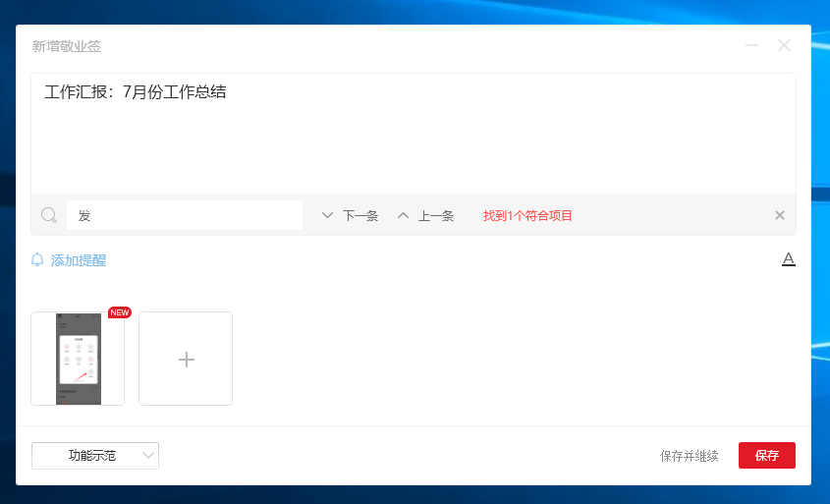830x504 pixels.
Task: Click the red 找到1个符合项目 result message
Action: pyautogui.click(x=527, y=215)
